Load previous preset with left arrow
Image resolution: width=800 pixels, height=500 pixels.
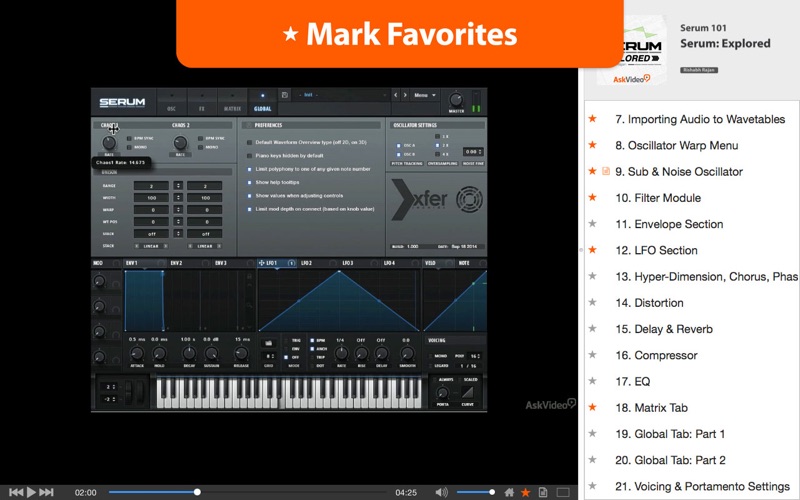[x=395, y=95]
